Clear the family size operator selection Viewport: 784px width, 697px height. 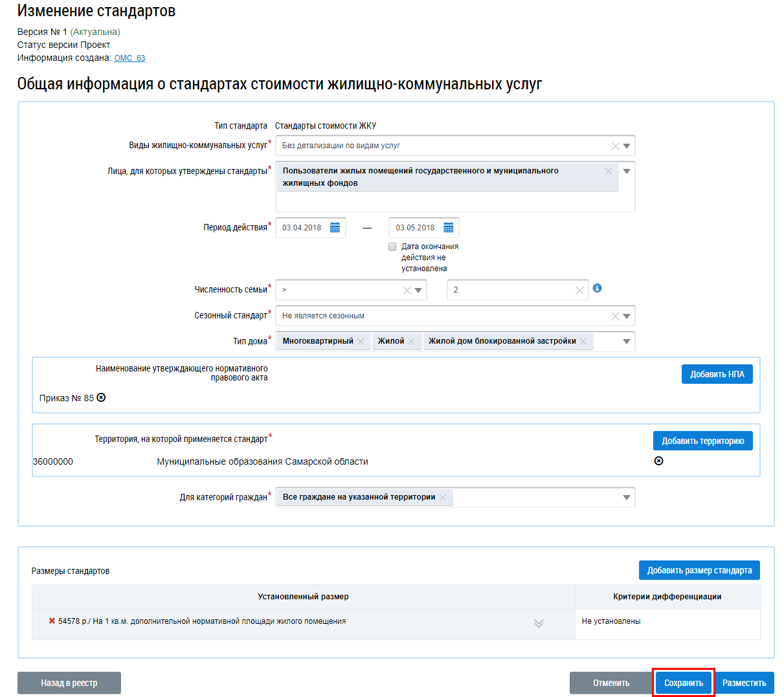[x=407, y=291]
